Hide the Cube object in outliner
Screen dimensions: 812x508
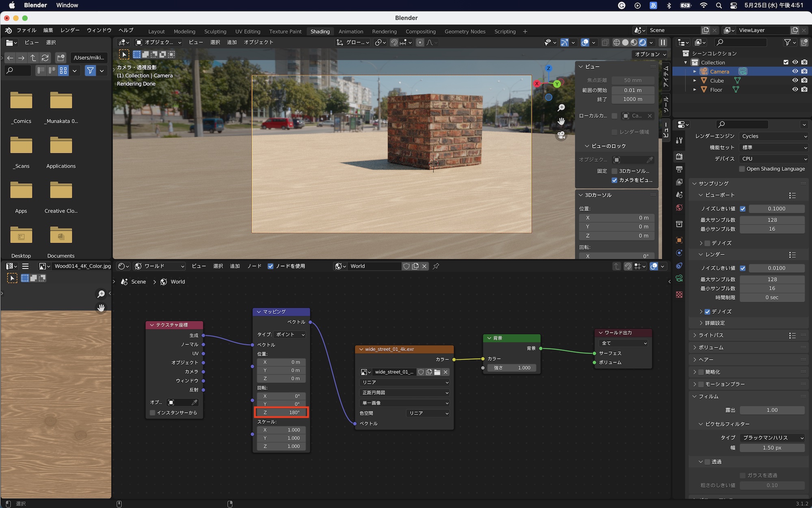(795, 80)
